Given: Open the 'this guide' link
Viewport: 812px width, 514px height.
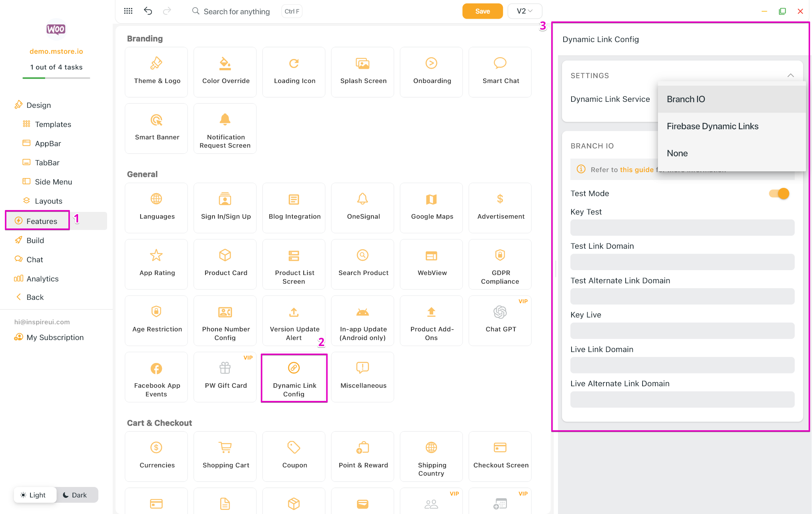Looking at the screenshot, I should click(x=637, y=169).
